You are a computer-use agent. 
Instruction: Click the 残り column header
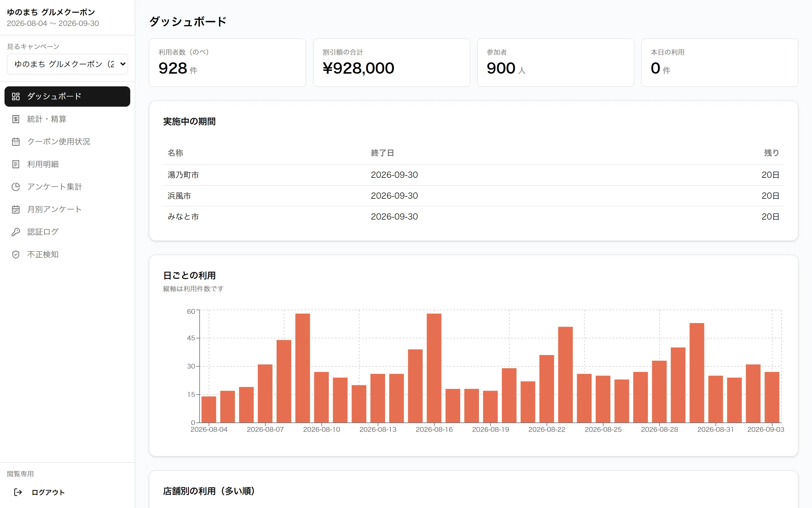pyautogui.click(x=772, y=153)
